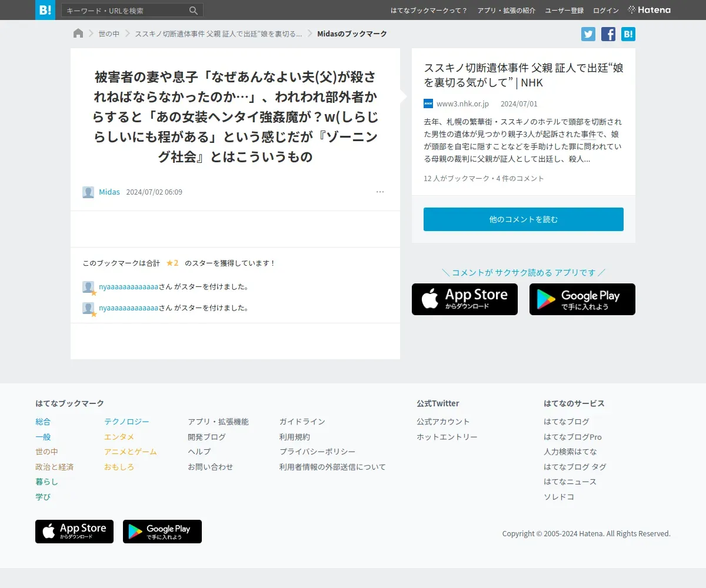The image size is (706, 588).
Task: Click ソレドコ footer link
Action: coord(559,497)
